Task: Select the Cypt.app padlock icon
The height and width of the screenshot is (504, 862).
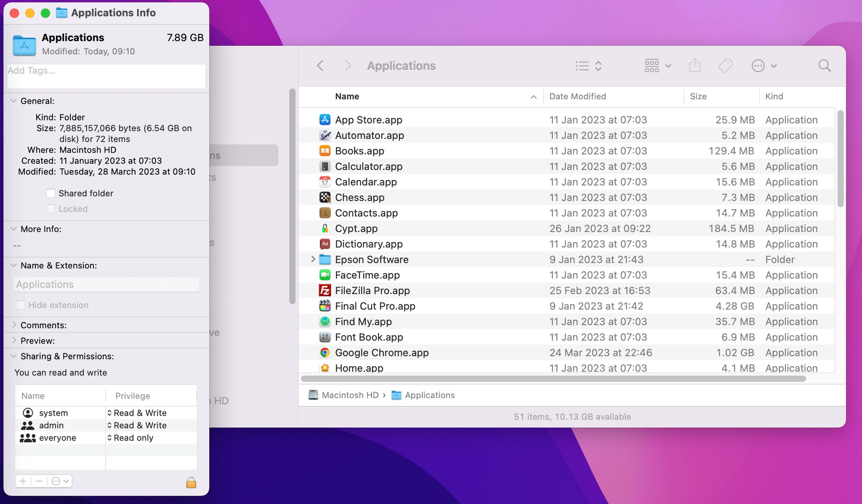Action: 325,228
